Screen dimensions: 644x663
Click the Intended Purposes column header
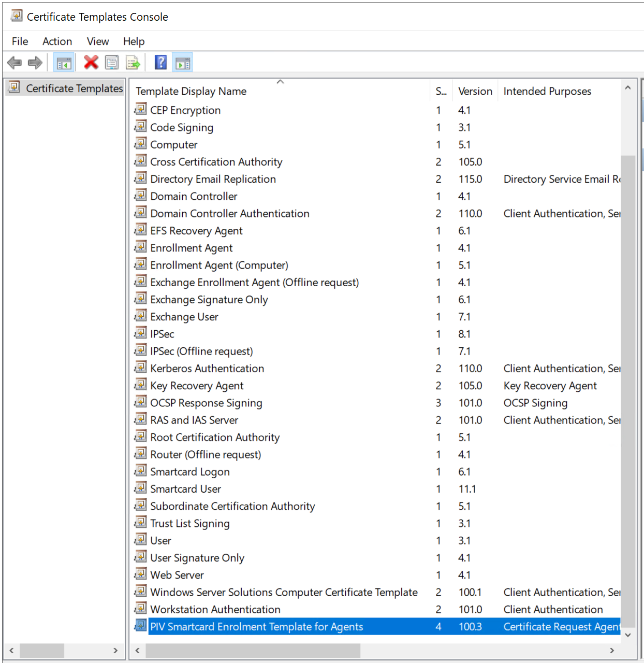click(x=547, y=92)
